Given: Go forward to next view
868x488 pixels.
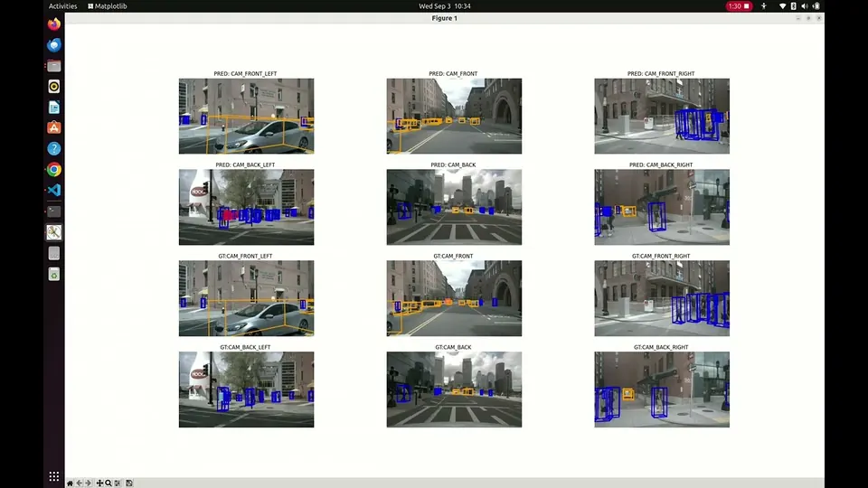Looking at the screenshot, I should pos(89,483).
